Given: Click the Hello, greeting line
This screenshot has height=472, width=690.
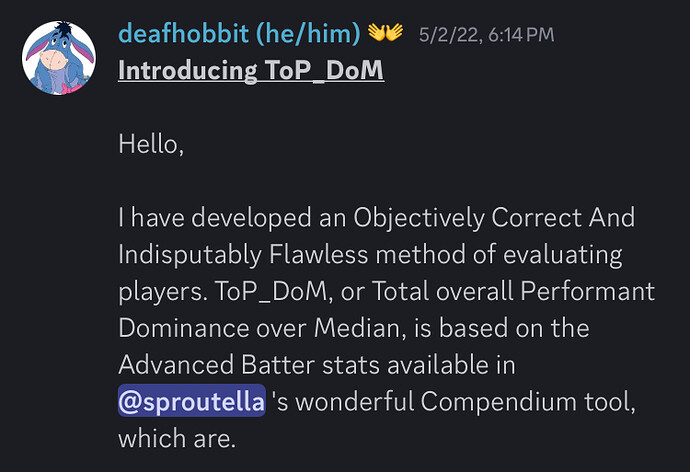Looking at the screenshot, I should coord(151,144).
